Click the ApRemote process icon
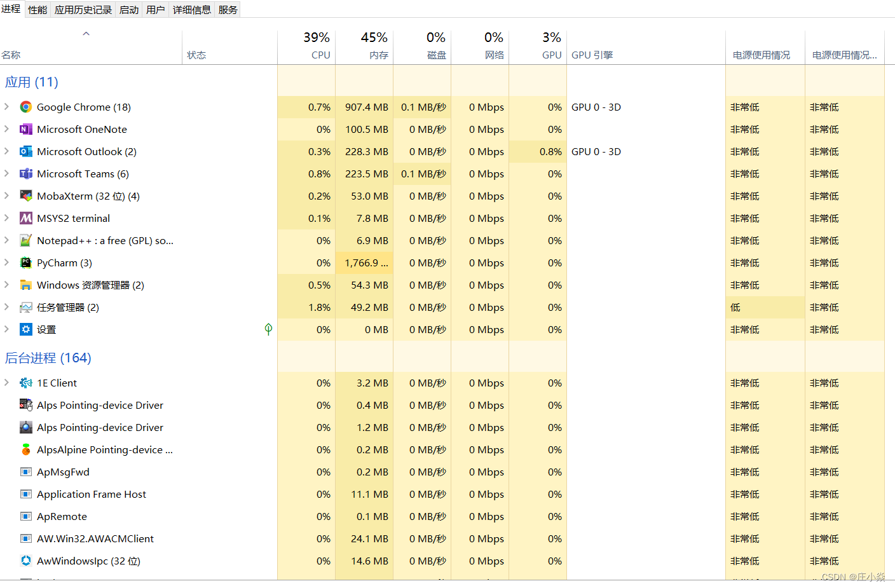The height and width of the screenshot is (588, 895). (25, 516)
